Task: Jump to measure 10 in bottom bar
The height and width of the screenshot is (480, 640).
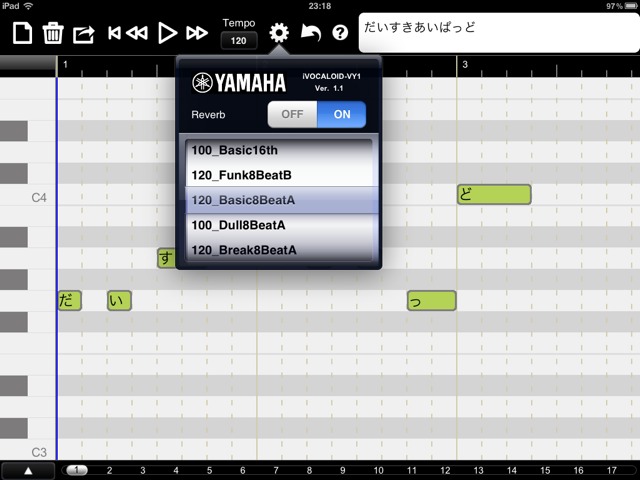Action: (378, 470)
